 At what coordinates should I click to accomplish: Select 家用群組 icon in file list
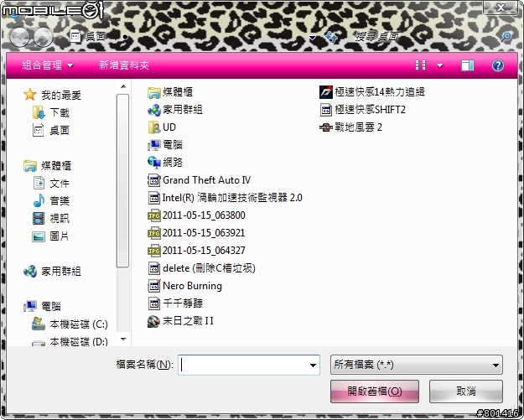coord(153,110)
